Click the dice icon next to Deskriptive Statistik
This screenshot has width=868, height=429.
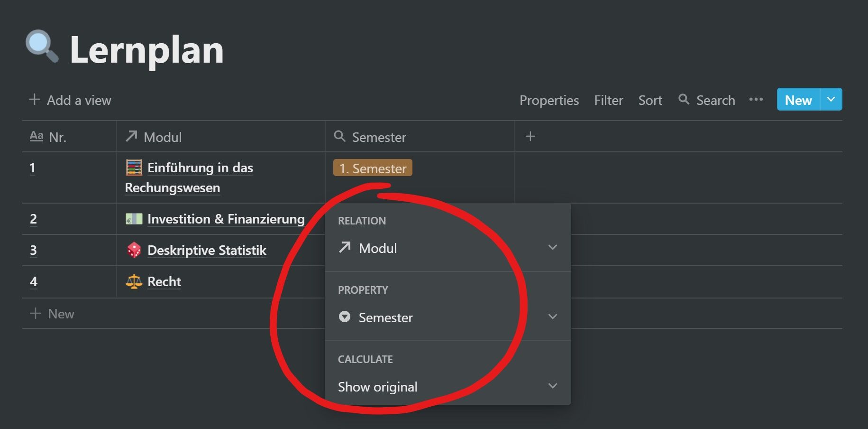[134, 250]
